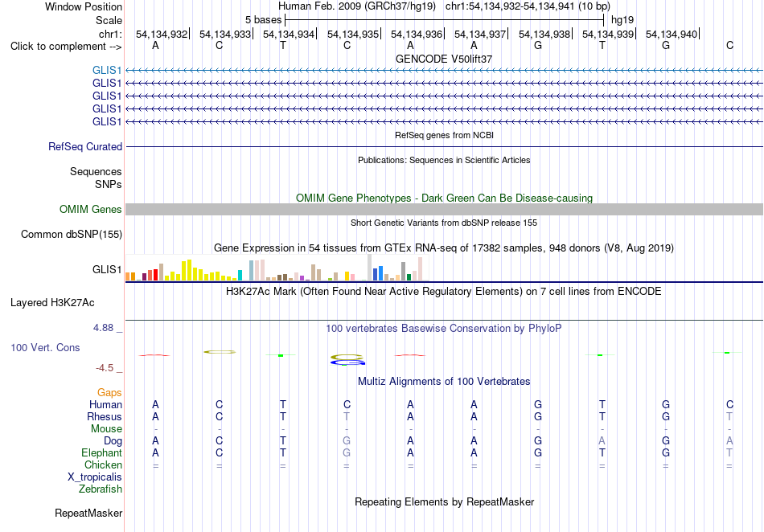Click the Human alignment row label
The image size is (764, 532).
click(105, 404)
